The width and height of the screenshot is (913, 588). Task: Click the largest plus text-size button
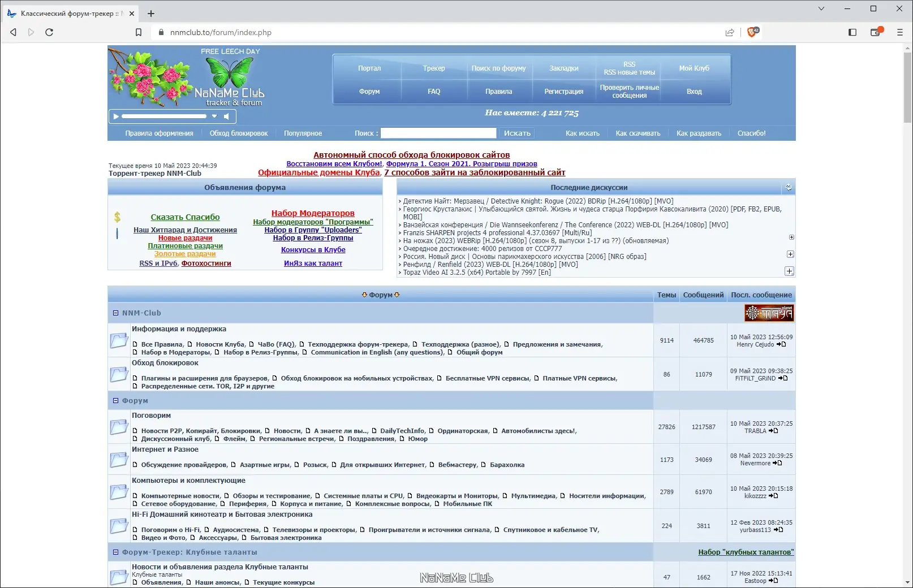(x=790, y=271)
